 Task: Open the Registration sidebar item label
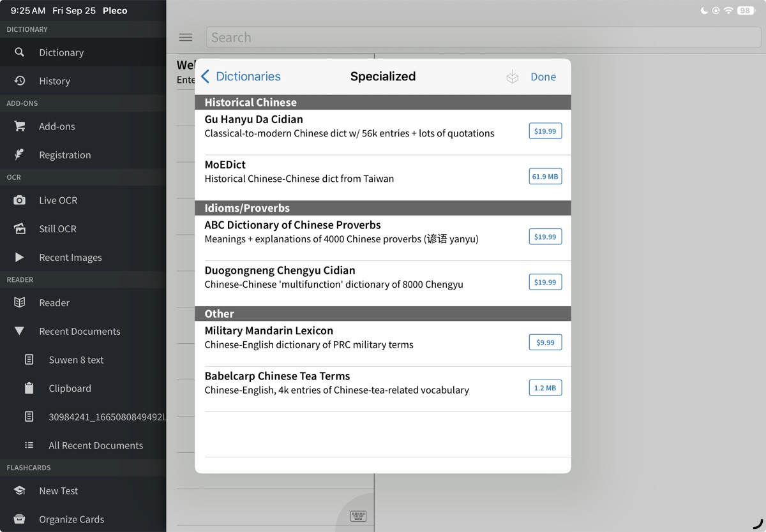(64, 155)
